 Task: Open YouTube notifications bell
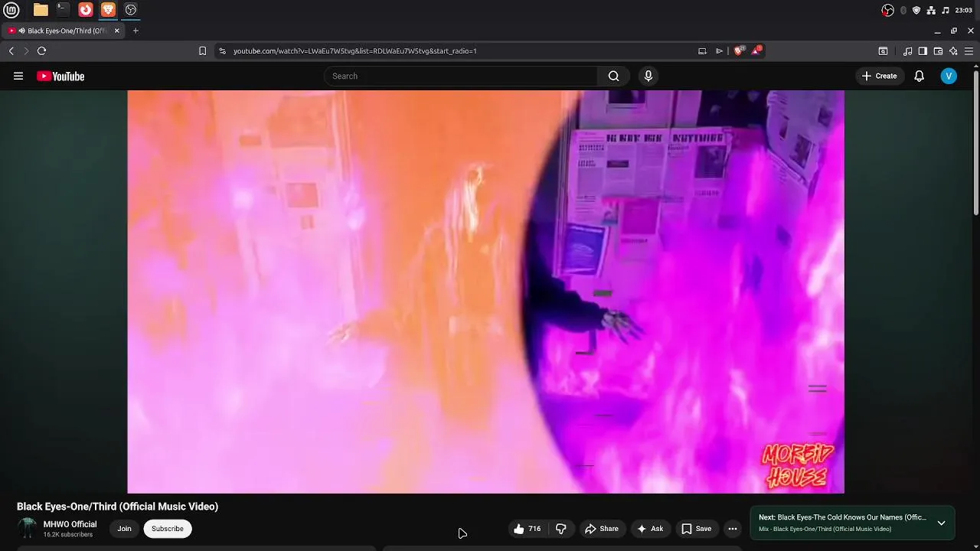919,76
